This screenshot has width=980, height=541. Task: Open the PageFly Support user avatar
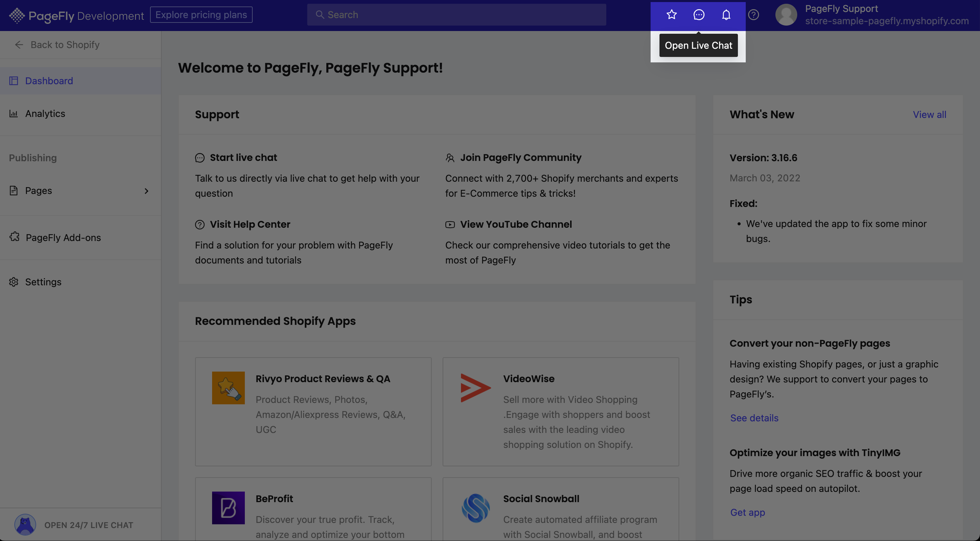point(786,14)
